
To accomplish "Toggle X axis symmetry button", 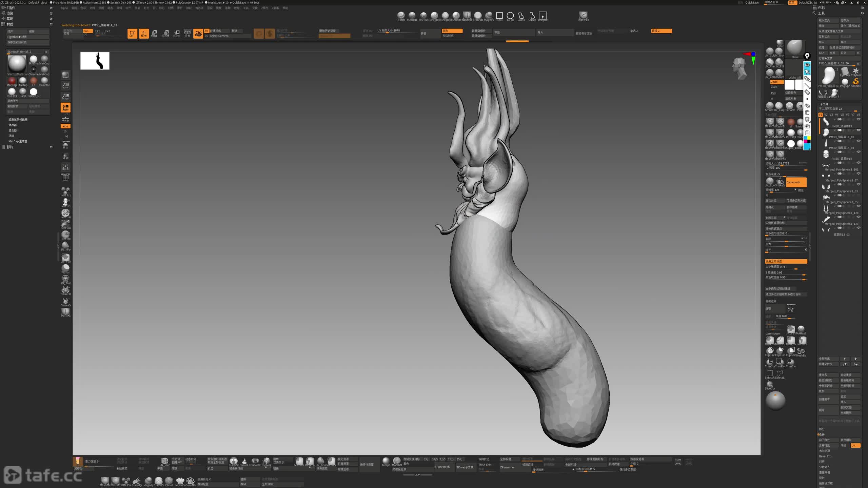I will coord(87,31).
